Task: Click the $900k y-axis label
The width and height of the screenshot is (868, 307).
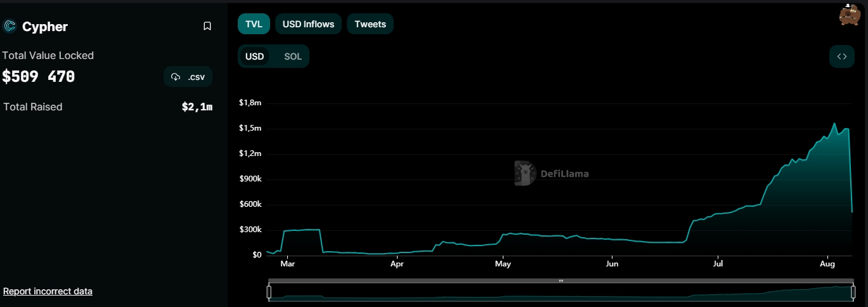Action: pos(250,179)
